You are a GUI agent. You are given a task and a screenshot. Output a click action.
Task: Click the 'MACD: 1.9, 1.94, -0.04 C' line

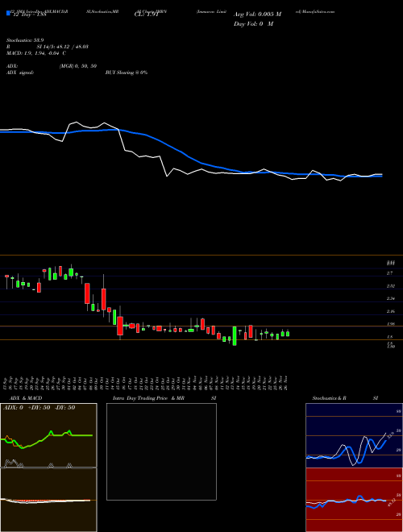[x=36, y=53]
